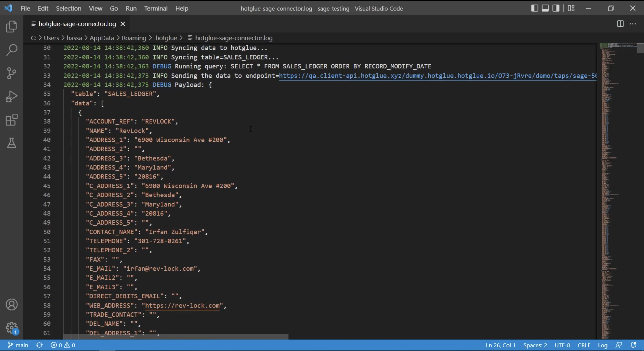The image size is (644, 351).
Task: Open the Help menu
Action: tap(182, 8)
